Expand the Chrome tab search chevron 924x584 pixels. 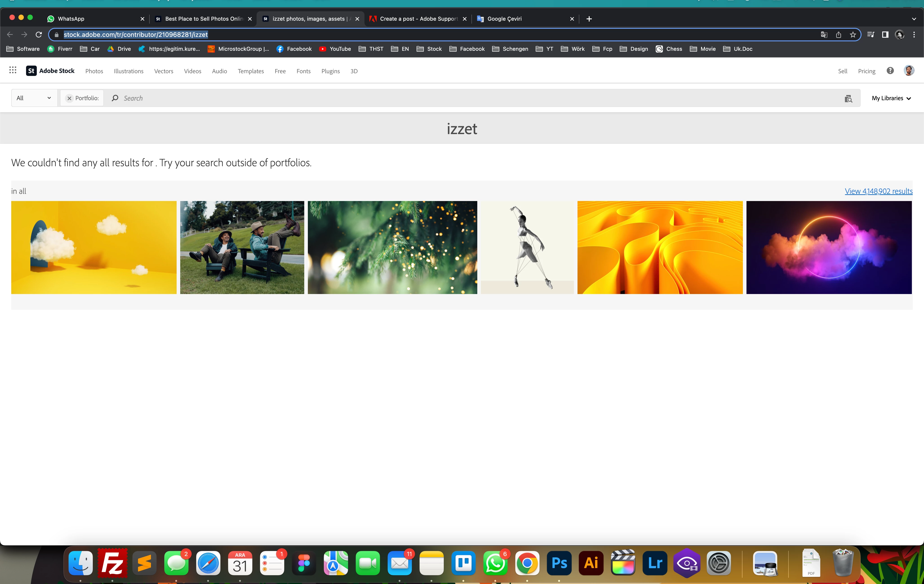click(914, 19)
